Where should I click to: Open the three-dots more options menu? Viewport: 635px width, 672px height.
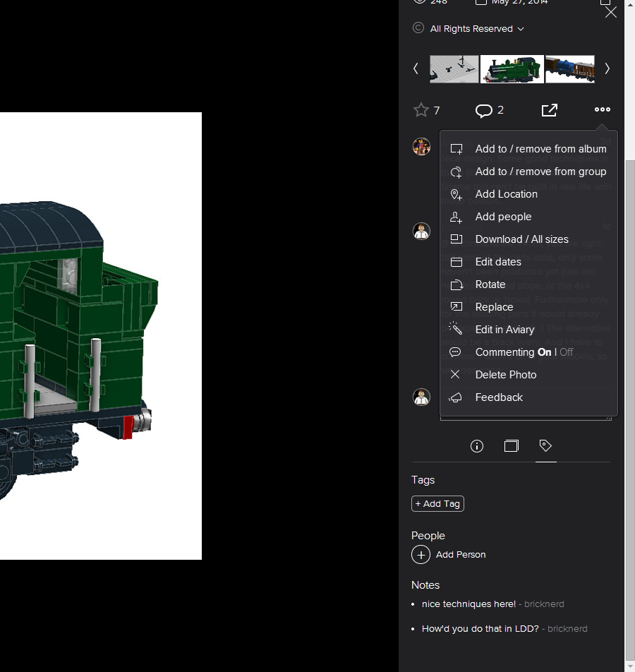point(603,109)
